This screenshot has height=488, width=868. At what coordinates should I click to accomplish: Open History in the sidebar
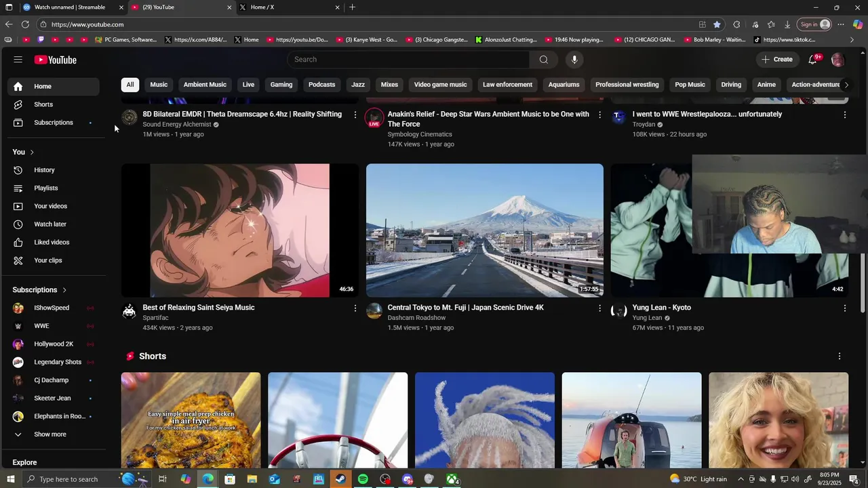click(x=54, y=170)
